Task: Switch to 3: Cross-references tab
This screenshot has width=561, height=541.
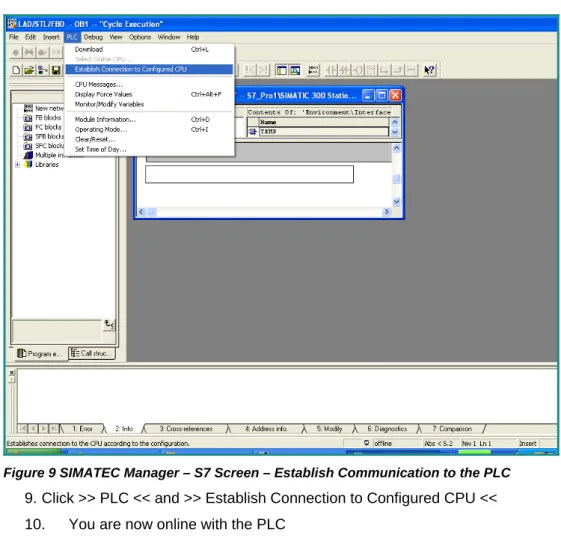Action: pyautogui.click(x=186, y=429)
